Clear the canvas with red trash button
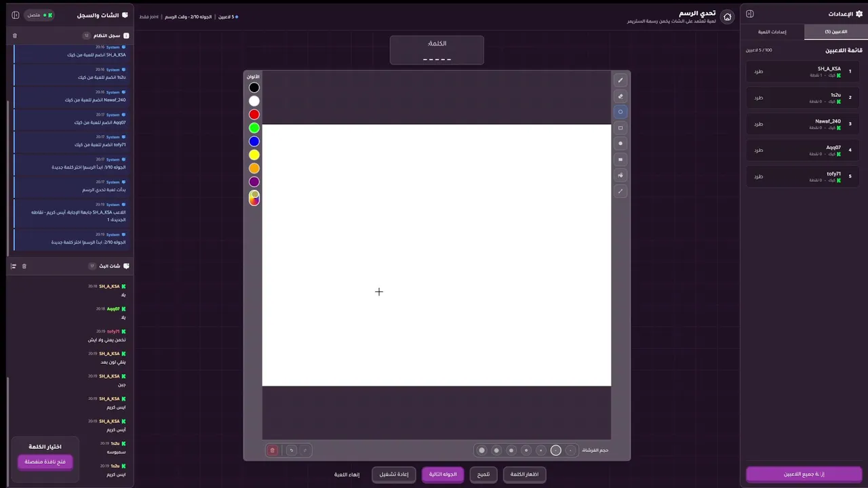868x488 pixels. [x=273, y=450]
